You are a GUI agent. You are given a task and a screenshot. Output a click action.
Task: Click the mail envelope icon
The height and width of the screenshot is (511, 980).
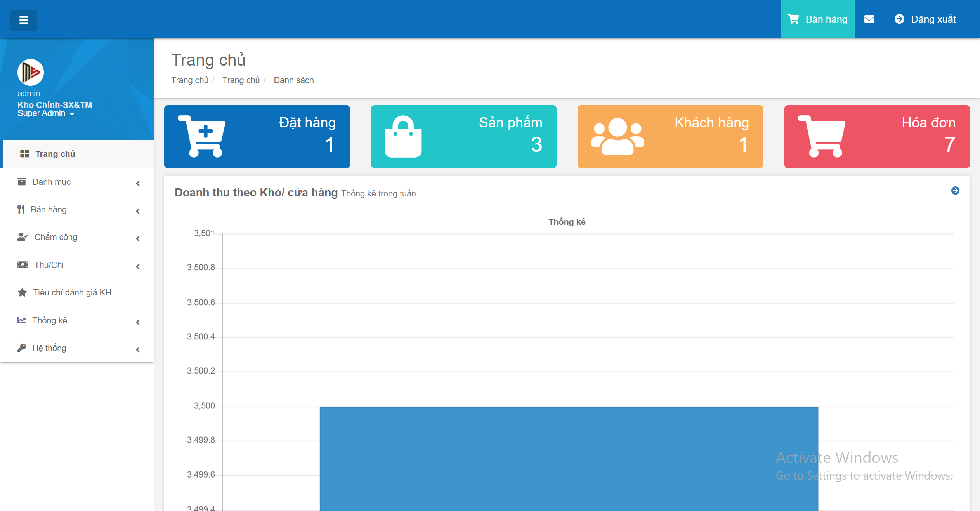pyautogui.click(x=869, y=19)
